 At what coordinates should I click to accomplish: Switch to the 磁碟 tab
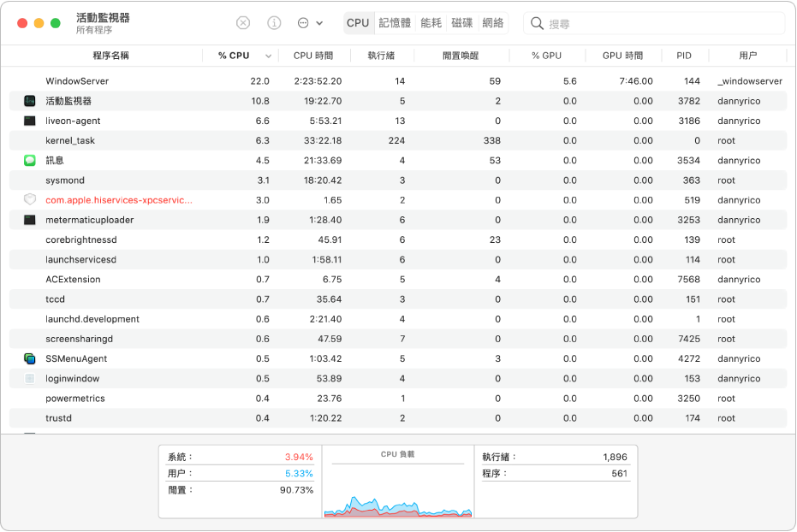point(462,23)
